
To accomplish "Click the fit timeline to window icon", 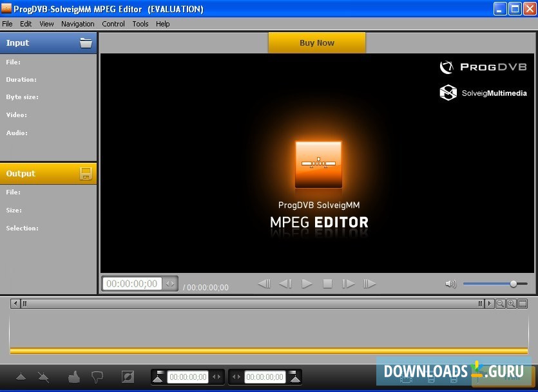I will pos(523,304).
